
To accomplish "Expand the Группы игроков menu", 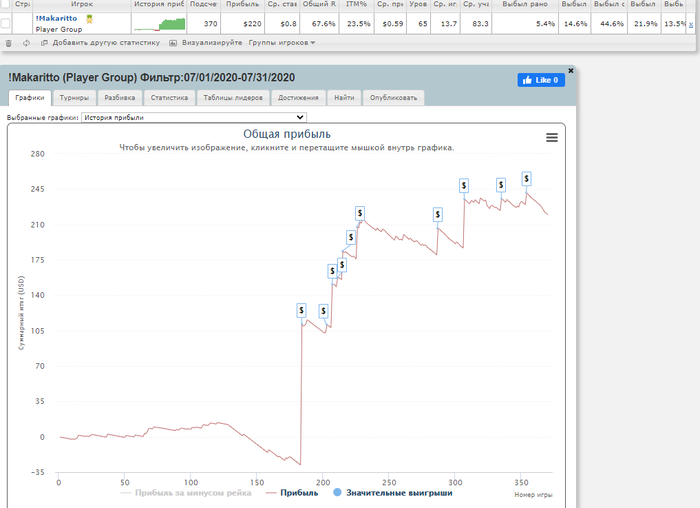I will (282, 43).
